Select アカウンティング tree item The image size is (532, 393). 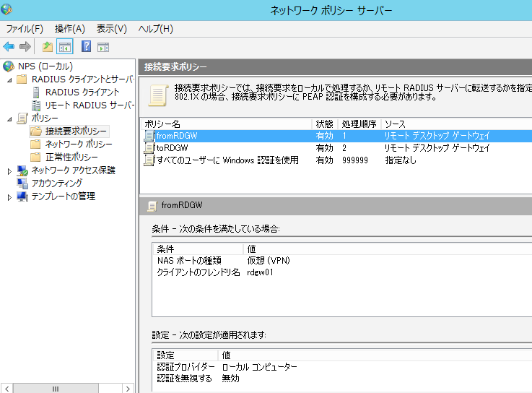tap(56, 183)
